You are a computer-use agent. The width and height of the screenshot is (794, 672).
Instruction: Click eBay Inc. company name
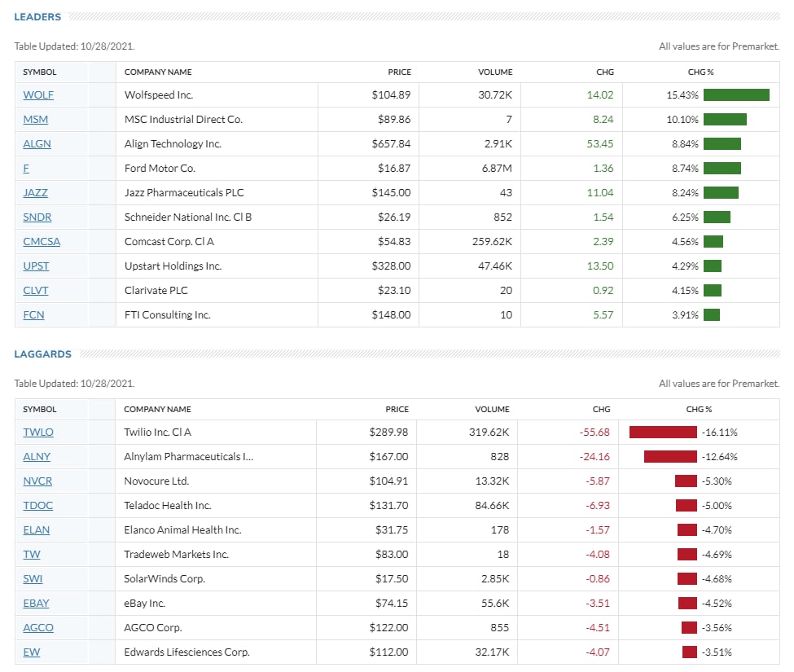tap(145, 603)
